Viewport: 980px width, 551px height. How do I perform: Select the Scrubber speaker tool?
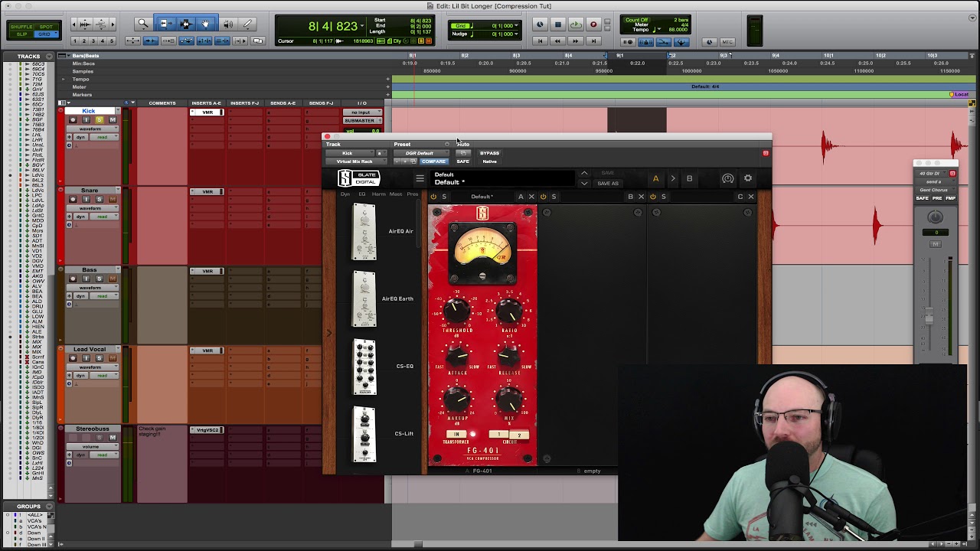coord(227,24)
